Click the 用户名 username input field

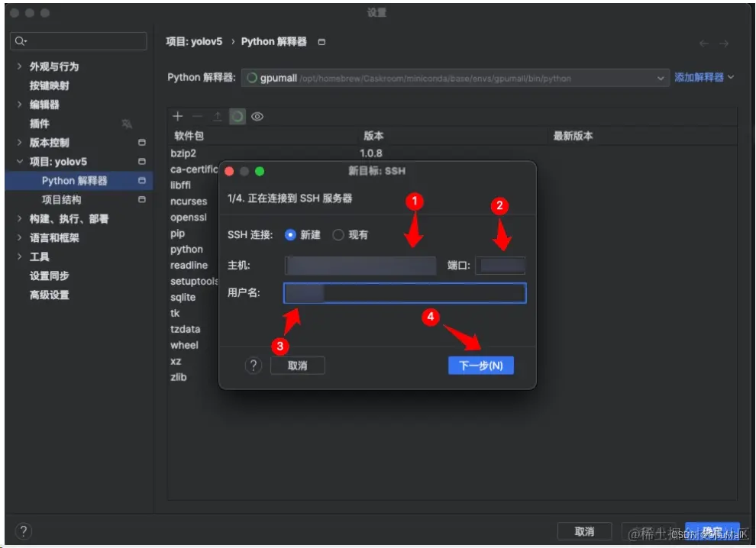click(x=405, y=293)
